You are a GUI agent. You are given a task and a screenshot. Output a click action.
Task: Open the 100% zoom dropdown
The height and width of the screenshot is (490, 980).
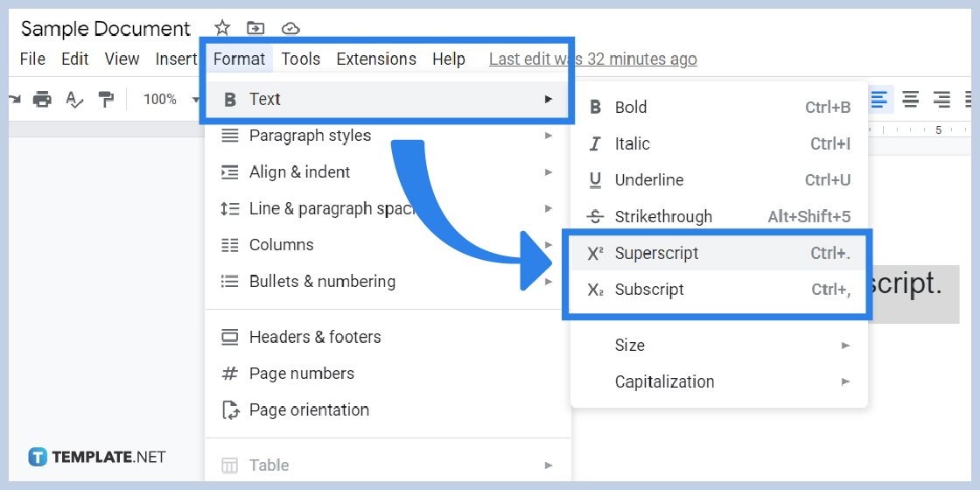click(170, 99)
